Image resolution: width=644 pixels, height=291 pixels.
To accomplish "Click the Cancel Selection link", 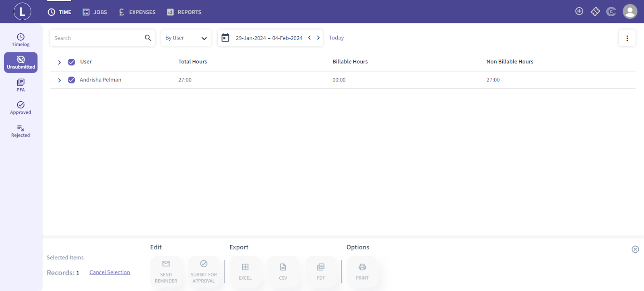I will tap(109, 272).
